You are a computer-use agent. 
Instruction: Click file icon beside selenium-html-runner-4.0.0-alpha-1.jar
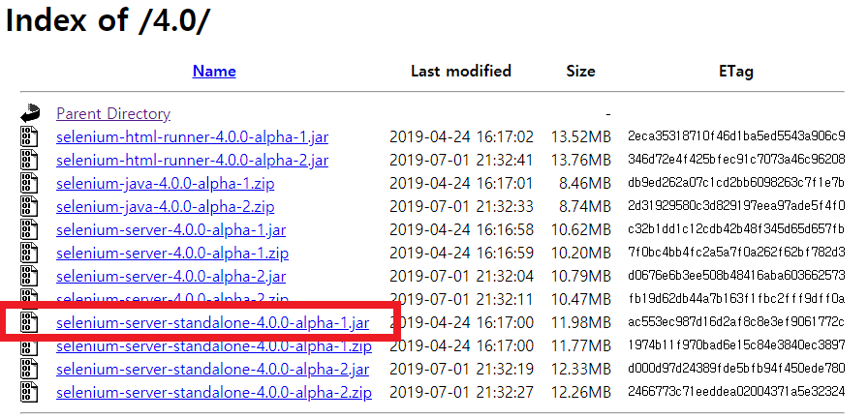29,136
